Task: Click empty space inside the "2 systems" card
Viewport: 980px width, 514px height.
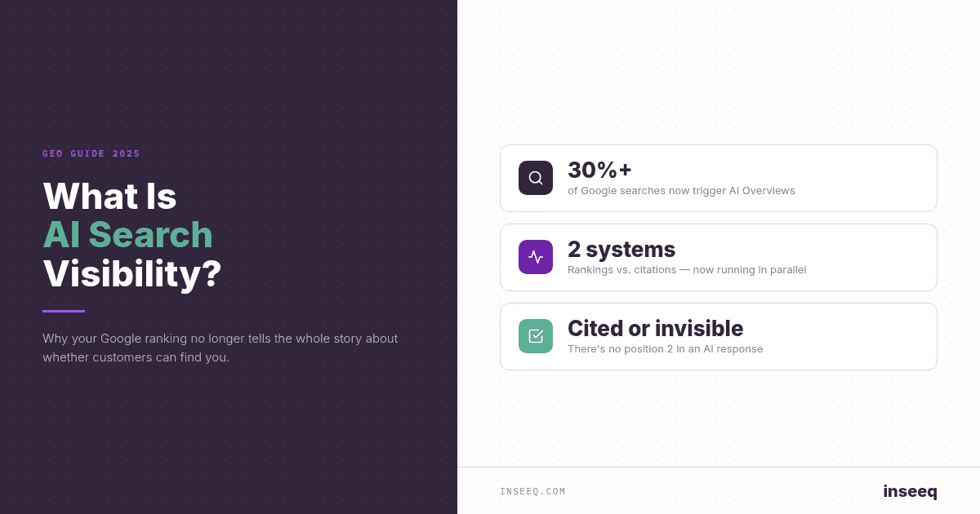Action: (866, 257)
